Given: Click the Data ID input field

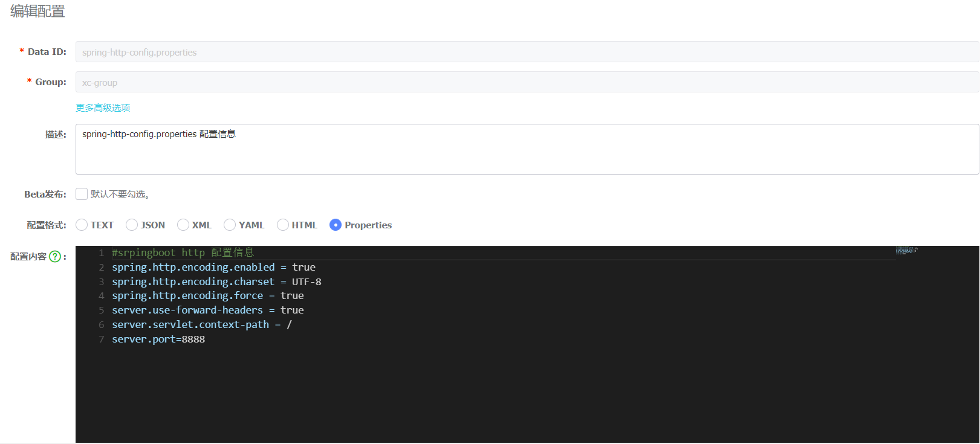Looking at the screenshot, I should click(526, 52).
